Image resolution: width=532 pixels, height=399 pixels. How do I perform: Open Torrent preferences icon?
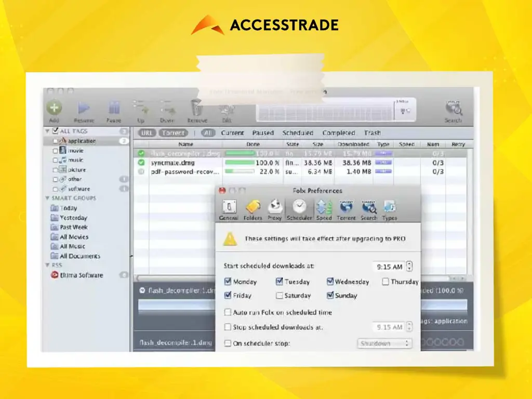[346, 207]
